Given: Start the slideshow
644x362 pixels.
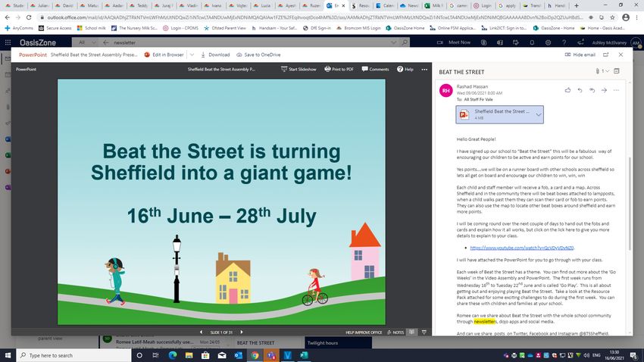Looking at the screenshot, I should tap(299, 70).
